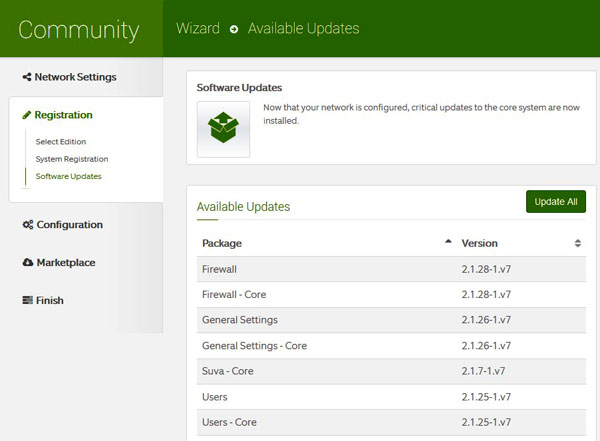
Task: Click Available Updates breadcrumb title
Action: 303,29
